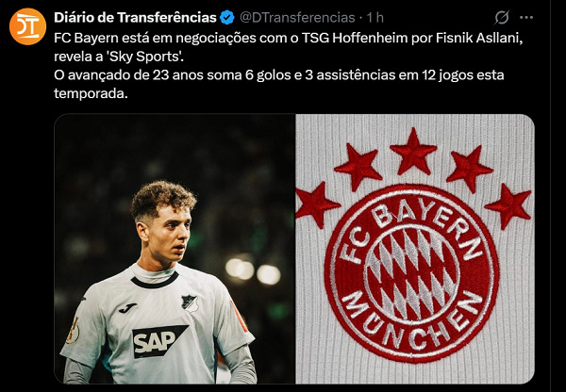Open the post via 1 h timestamp

(x=375, y=17)
